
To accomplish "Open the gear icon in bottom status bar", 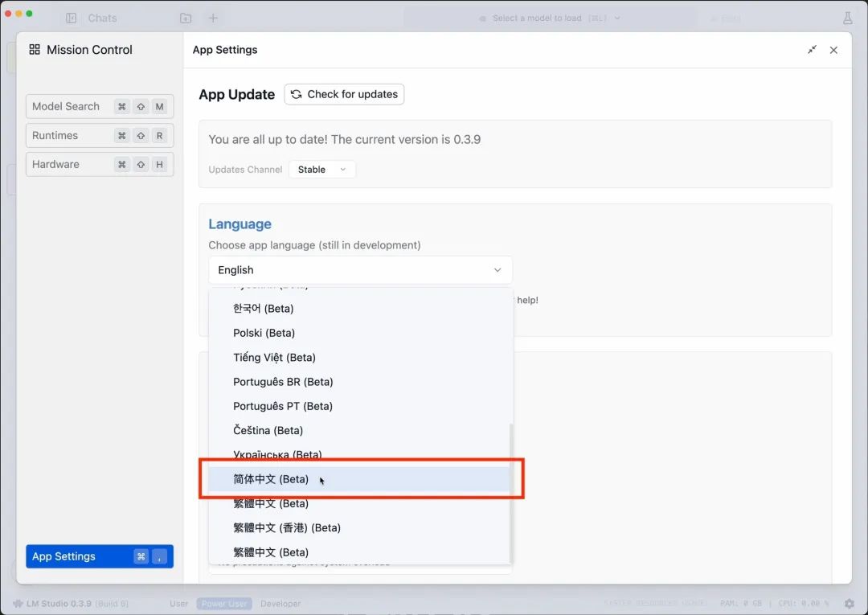I will [x=850, y=604].
